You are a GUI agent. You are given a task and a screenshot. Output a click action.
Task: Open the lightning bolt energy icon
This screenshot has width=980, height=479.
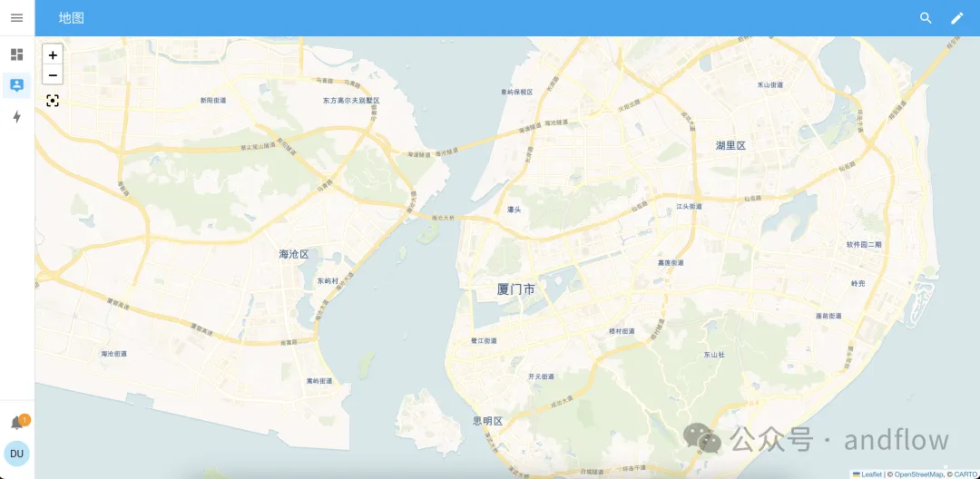click(x=17, y=117)
